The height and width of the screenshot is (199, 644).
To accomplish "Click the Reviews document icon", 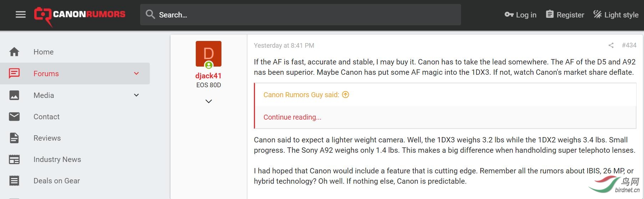I will tap(14, 138).
